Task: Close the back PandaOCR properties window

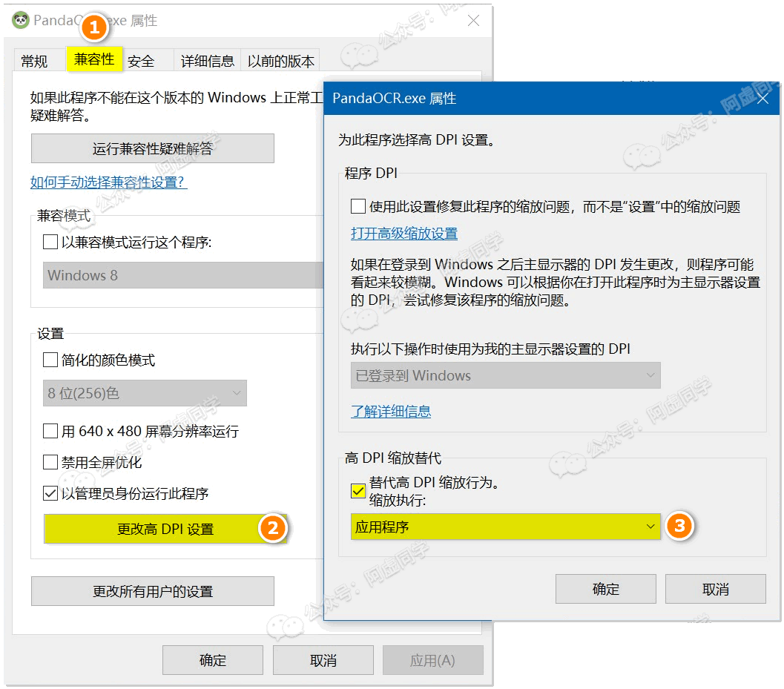Action: point(473,21)
